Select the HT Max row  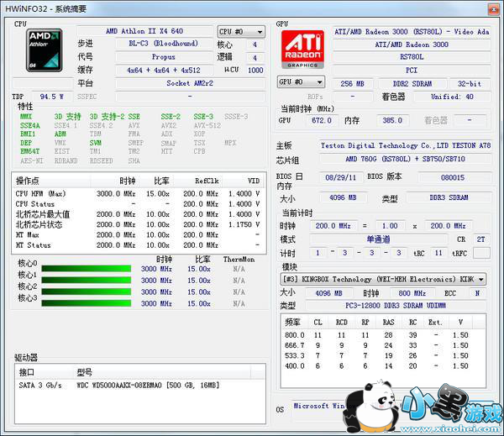click(x=138, y=235)
